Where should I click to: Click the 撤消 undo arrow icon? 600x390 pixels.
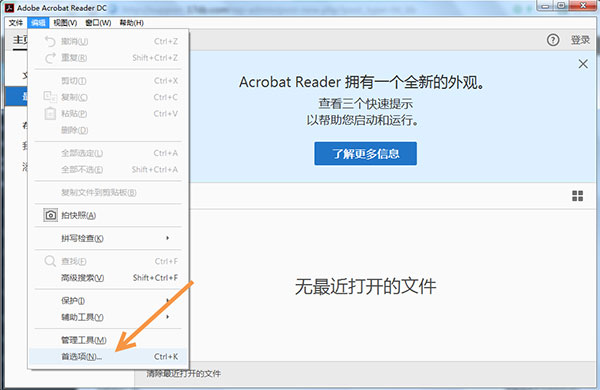50,41
